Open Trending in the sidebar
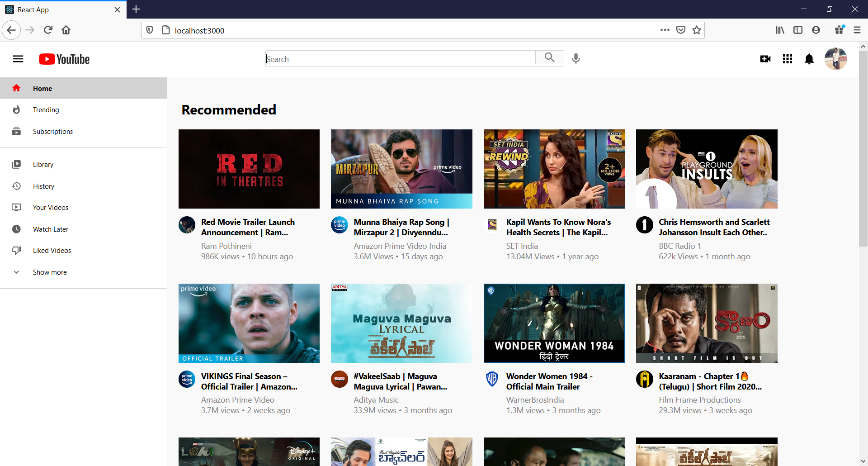Viewport: 868px width, 466px height. click(84, 110)
